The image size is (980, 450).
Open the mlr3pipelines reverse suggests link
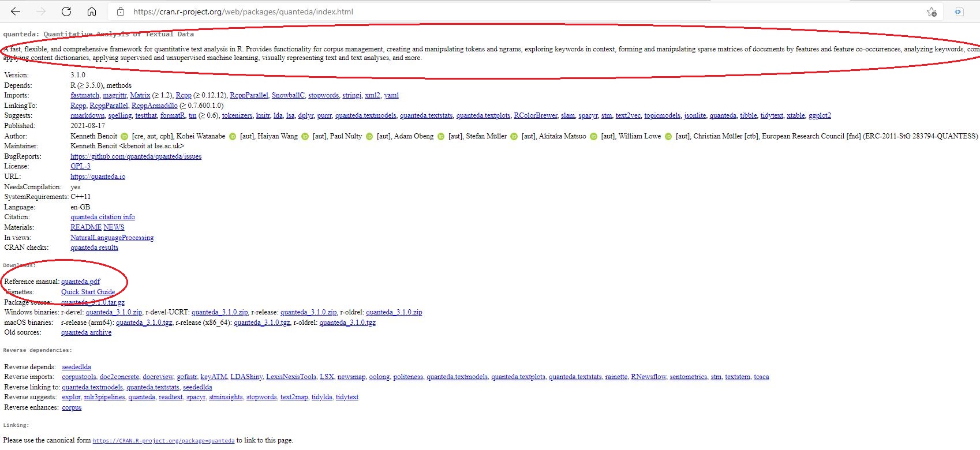coord(104,397)
